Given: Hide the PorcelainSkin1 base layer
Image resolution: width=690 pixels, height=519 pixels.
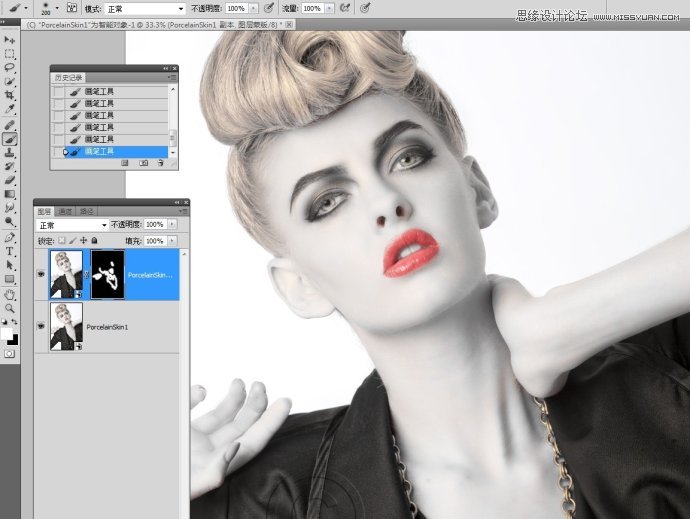Looking at the screenshot, I should (42, 327).
